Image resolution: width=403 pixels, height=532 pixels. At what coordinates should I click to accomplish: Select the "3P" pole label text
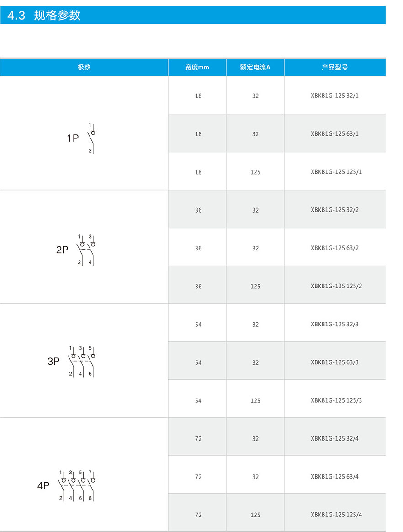click(x=53, y=362)
